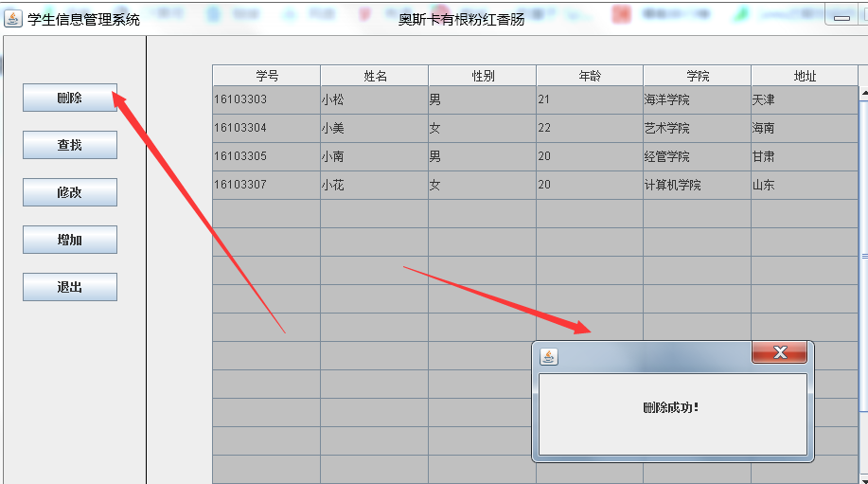Select the cell 16103303
This screenshot has height=484, width=868.
click(x=266, y=99)
